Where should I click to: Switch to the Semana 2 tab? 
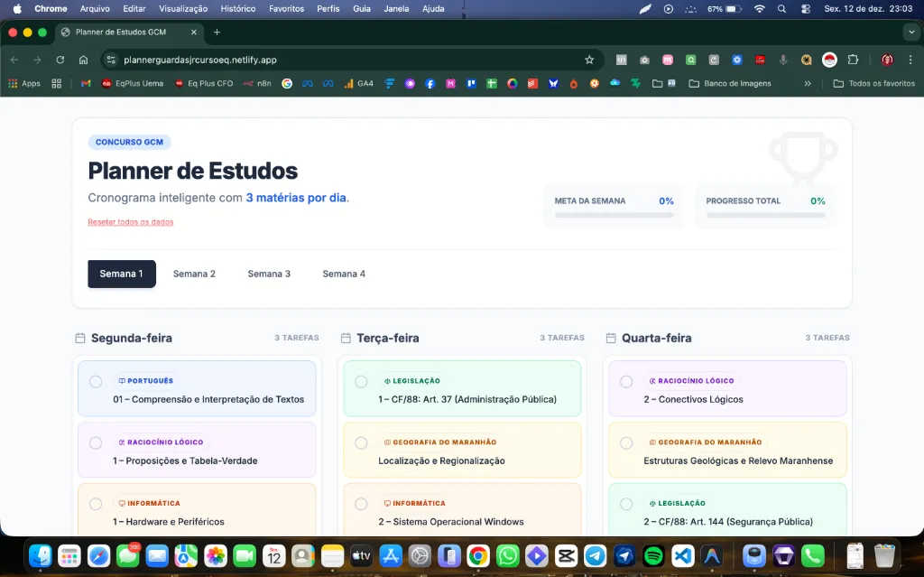194,273
